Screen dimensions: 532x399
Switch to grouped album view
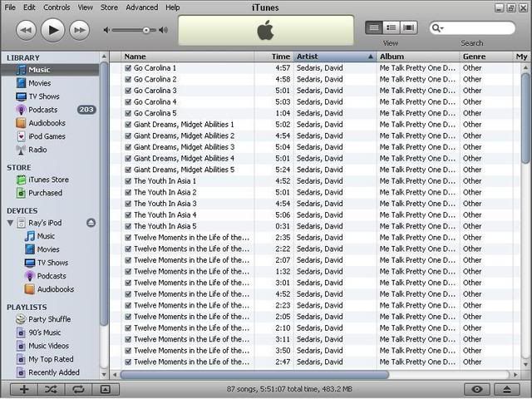tap(392, 27)
